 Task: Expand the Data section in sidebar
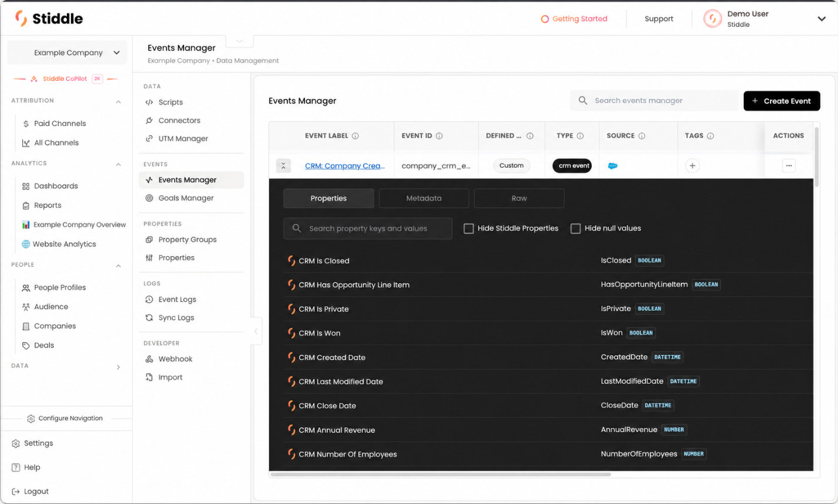118,367
